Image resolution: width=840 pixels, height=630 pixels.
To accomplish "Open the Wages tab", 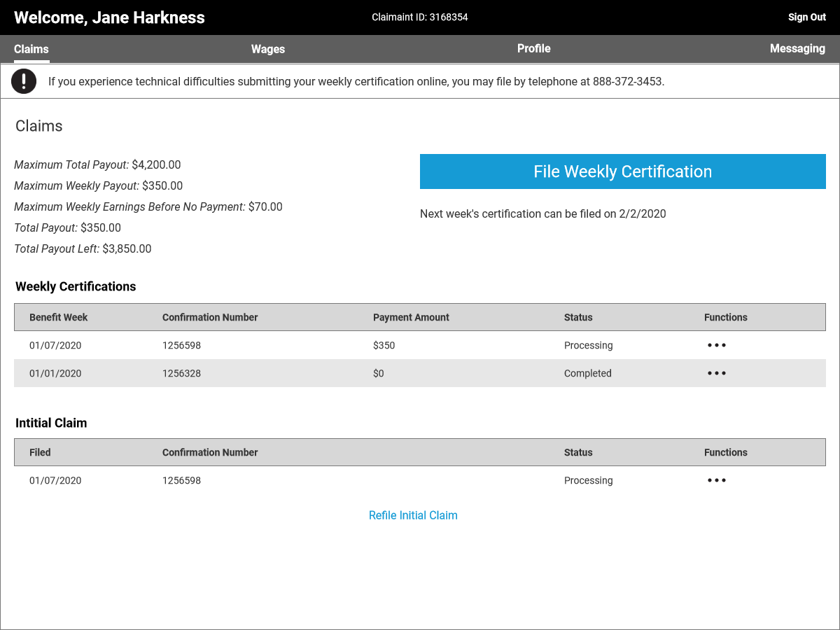I will click(x=268, y=49).
